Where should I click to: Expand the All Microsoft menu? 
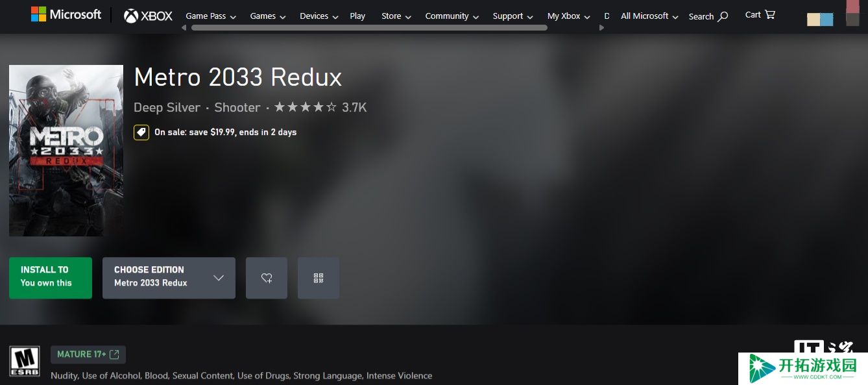click(650, 16)
